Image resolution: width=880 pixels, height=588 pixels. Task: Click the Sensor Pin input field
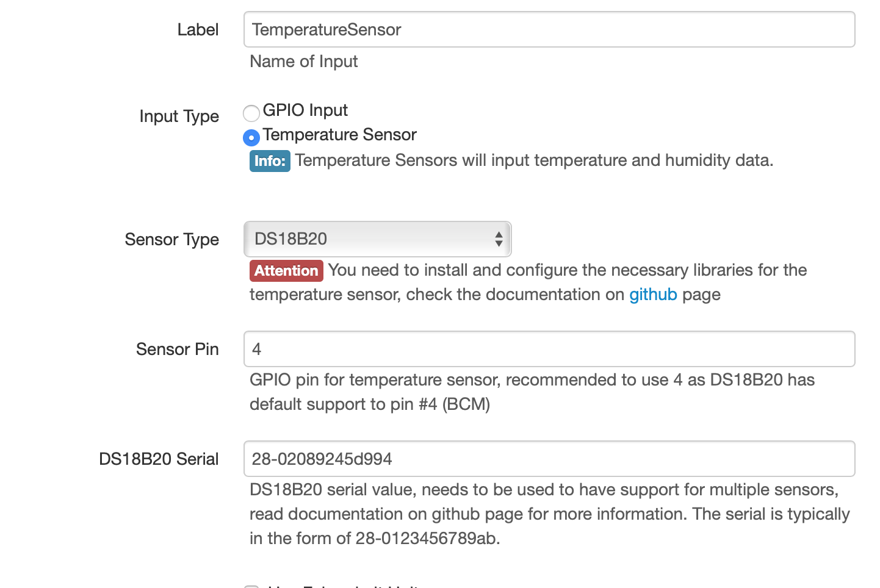coord(548,349)
